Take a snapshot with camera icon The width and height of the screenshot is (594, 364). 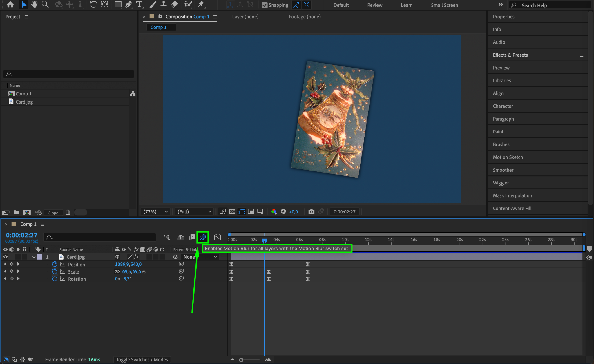pos(311,212)
